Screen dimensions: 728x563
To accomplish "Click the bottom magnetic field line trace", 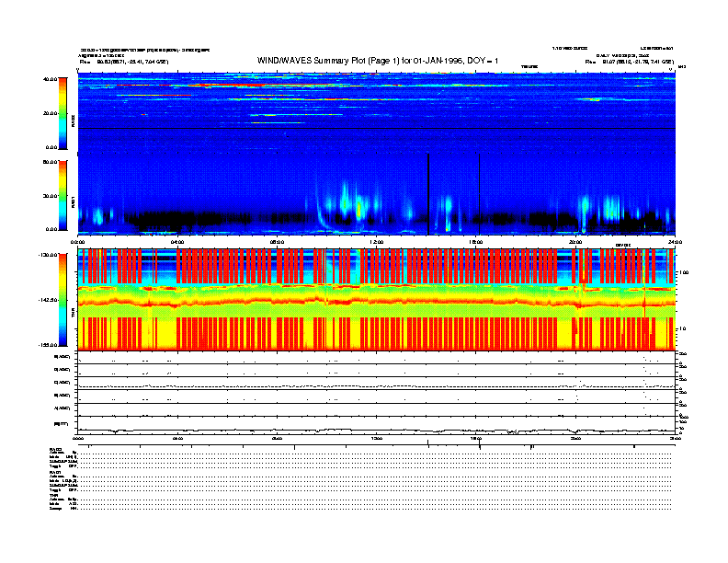I will click(x=368, y=430).
